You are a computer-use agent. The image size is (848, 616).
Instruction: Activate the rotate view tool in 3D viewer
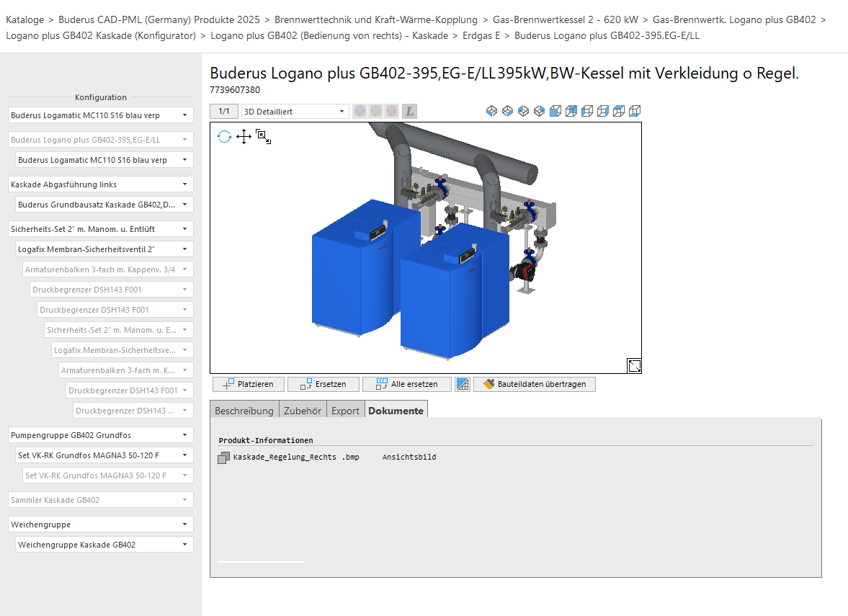pos(225,136)
